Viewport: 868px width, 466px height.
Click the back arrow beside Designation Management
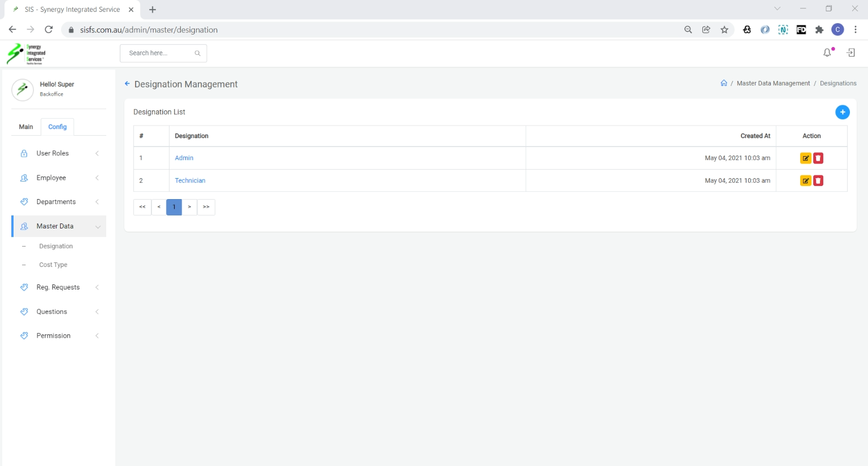click(127, 84)
